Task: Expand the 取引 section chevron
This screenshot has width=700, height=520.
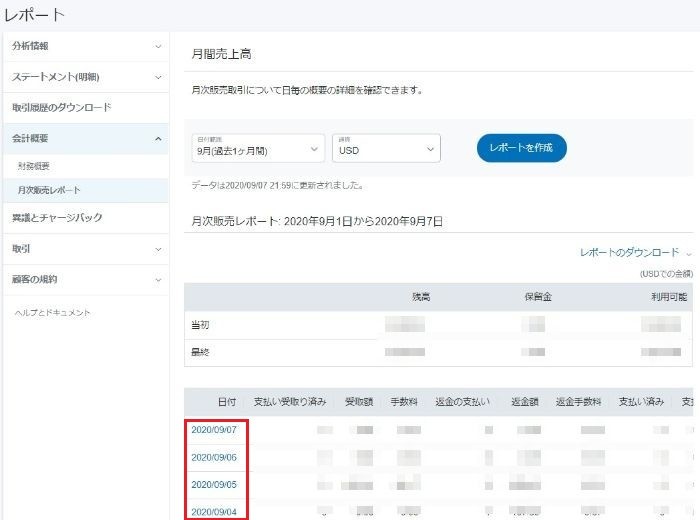Action: tap(158, 249)
